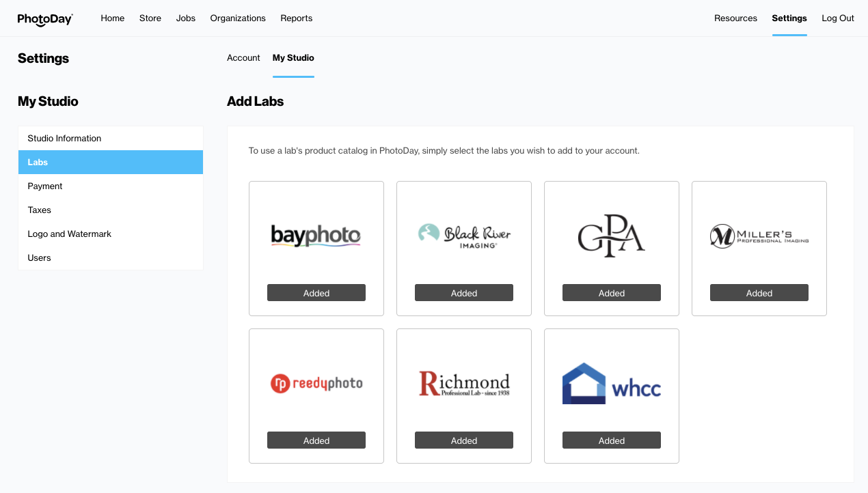Click the Added button under Black River Imaging

tap(464, 293)
